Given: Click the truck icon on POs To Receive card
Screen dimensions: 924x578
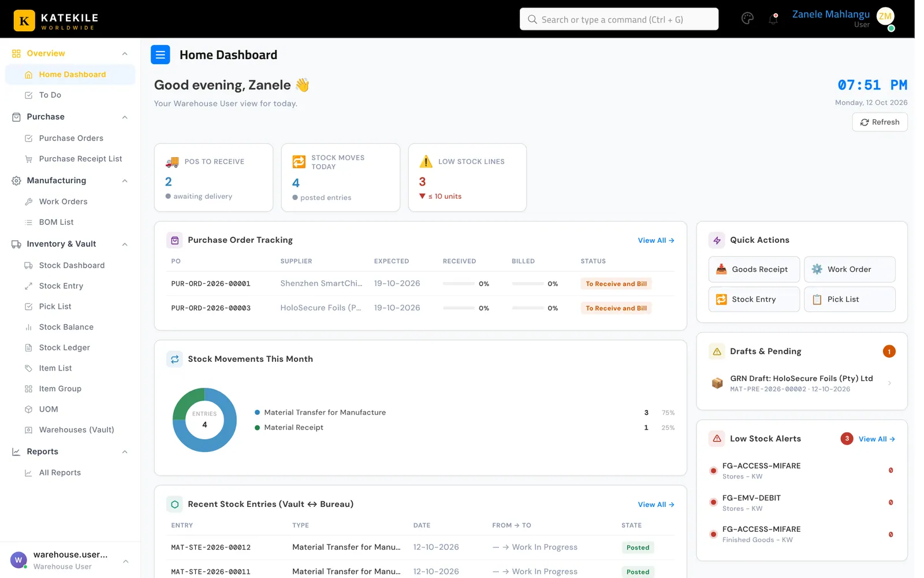Looking at the screenshot, I should click(172, 162).
